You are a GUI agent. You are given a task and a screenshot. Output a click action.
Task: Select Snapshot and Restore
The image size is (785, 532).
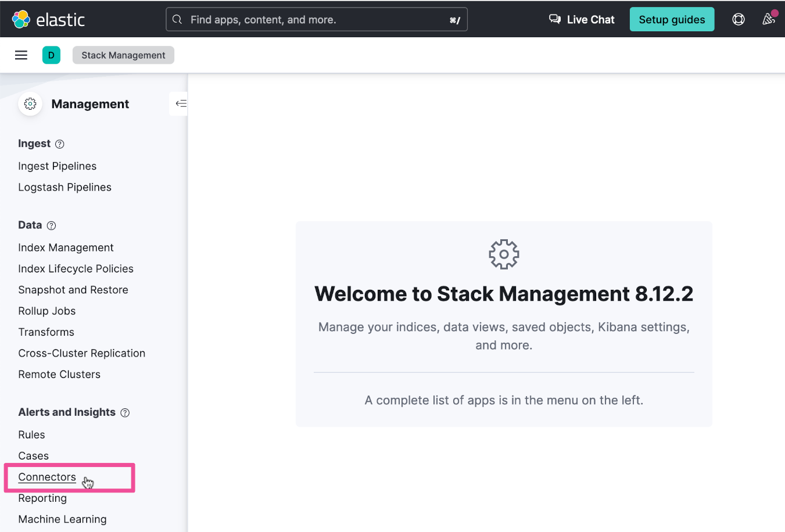pyautogui.click(x=73, y=290)
